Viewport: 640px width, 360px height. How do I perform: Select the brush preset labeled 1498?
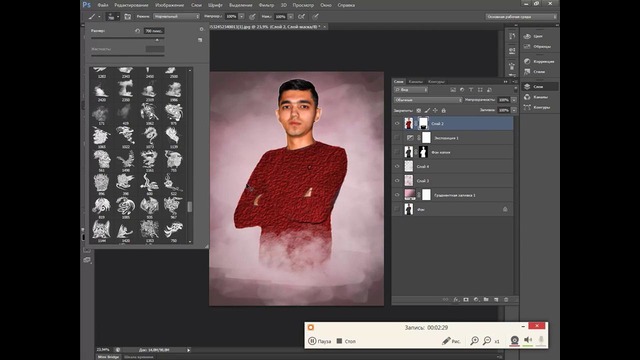(125, 160)
